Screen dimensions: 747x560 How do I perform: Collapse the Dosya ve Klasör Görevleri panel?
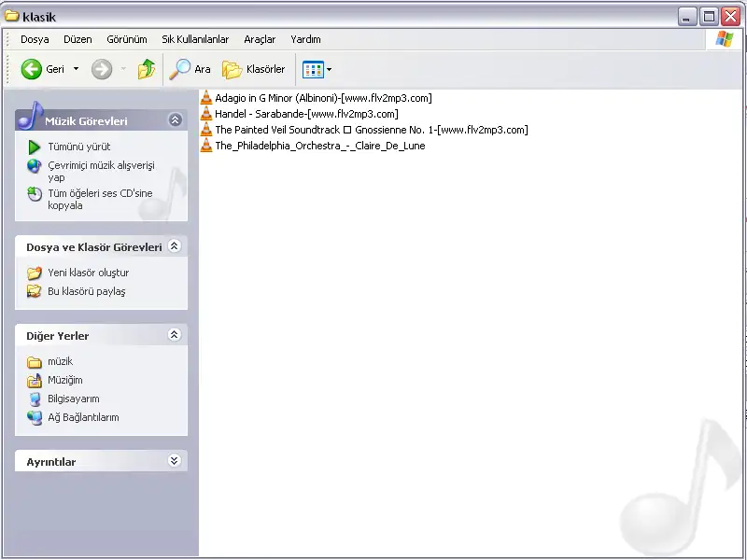pos(174,246)
